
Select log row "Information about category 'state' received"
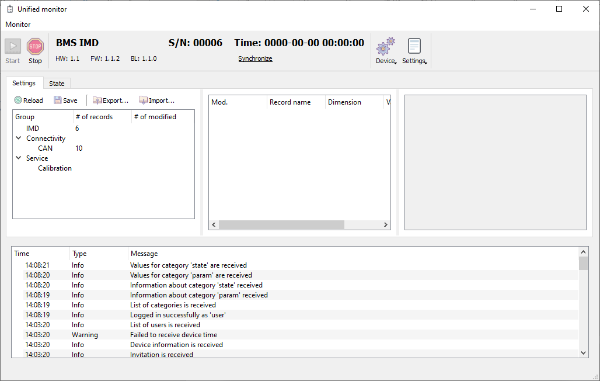tap(295, 285)
